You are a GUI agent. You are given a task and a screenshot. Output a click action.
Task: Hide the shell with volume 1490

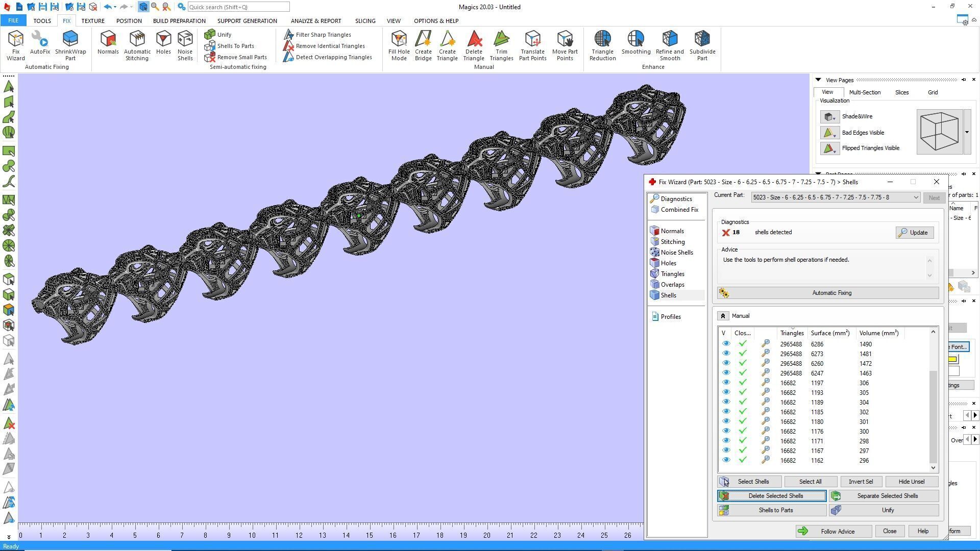pos(726,344)
